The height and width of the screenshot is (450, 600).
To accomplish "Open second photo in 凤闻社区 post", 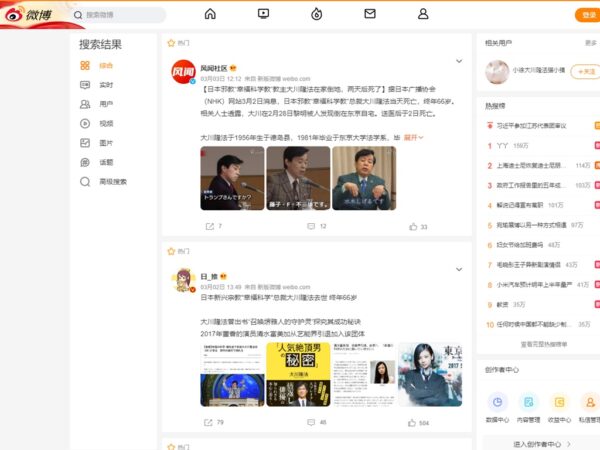I will pos(298,178).
